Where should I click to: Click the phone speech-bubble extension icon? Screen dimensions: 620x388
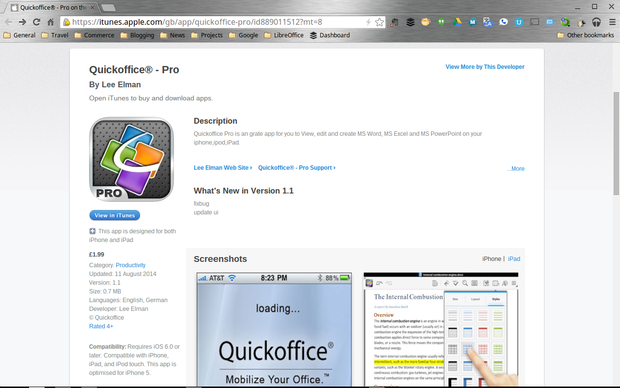[x=503, y=22]
